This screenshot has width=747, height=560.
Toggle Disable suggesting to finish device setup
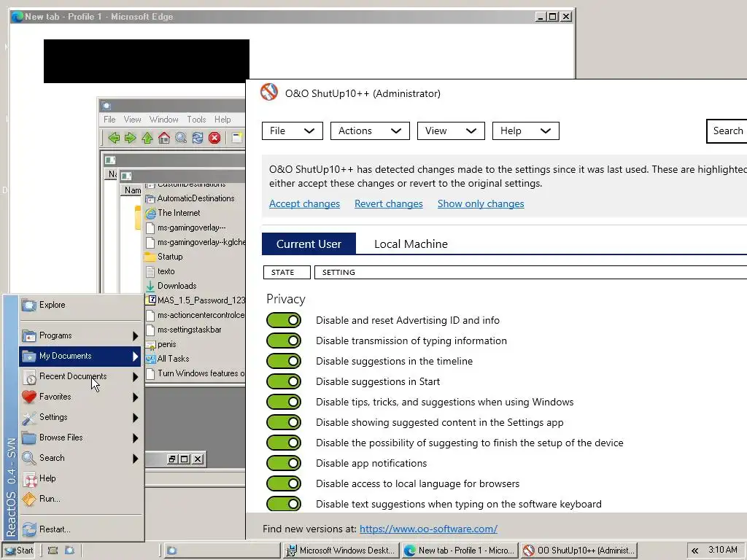284,443
